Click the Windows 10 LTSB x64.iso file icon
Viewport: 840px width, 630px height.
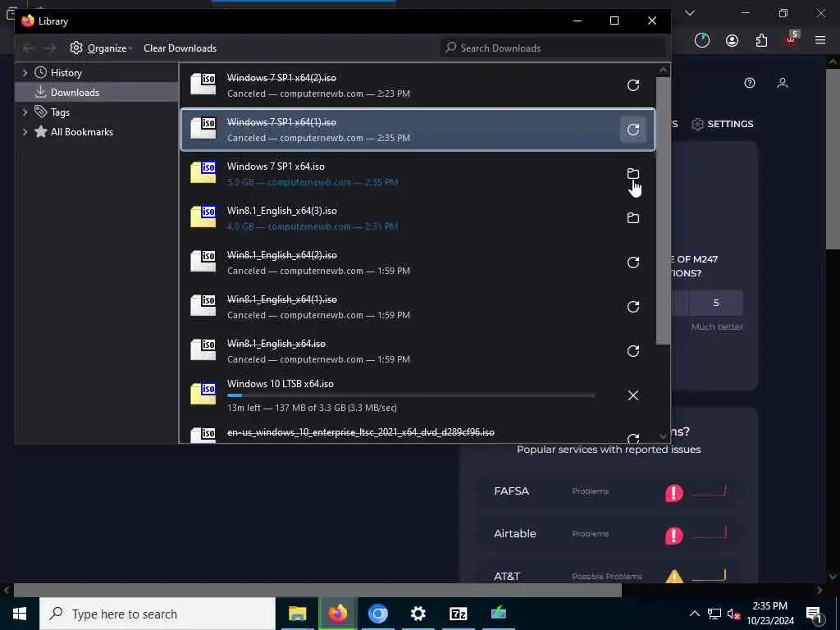(x=203, y=394)
